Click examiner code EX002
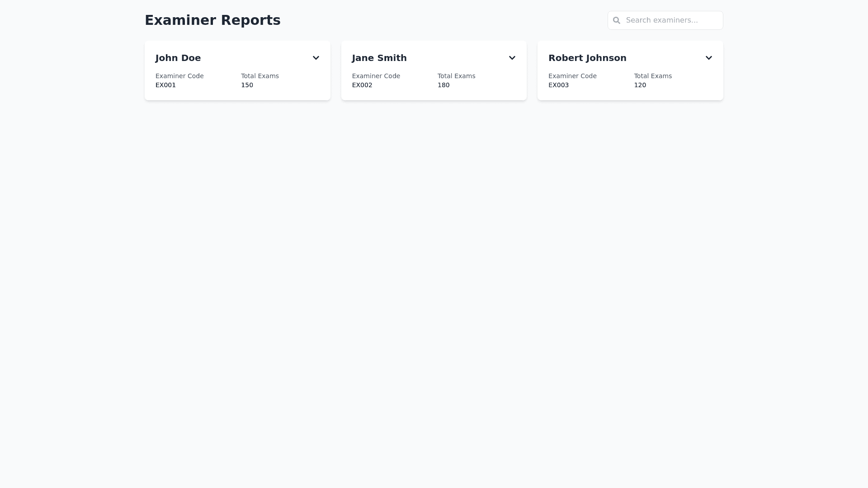Screen dimensions: 868x488 point(362,85)
